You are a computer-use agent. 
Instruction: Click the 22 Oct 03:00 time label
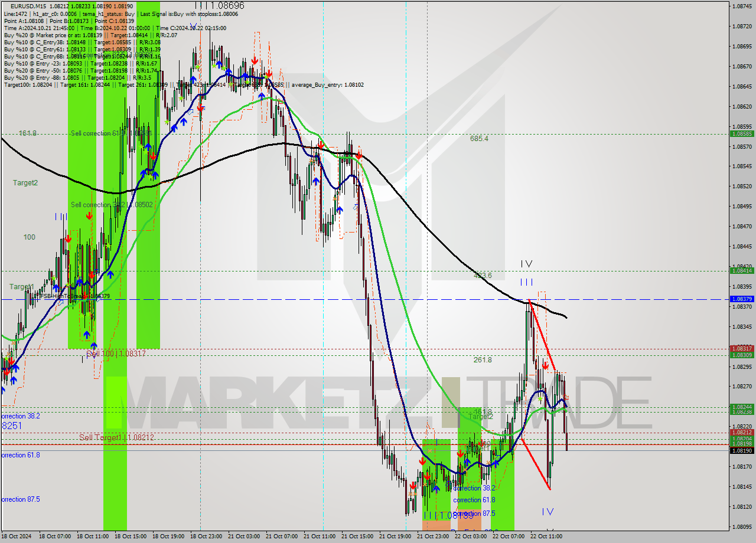471,537
